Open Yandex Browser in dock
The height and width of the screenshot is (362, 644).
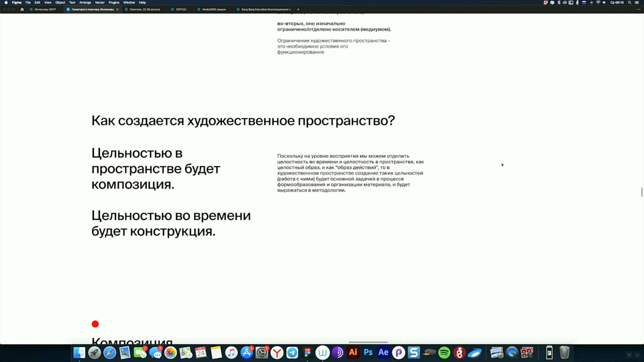coord(277,353)
